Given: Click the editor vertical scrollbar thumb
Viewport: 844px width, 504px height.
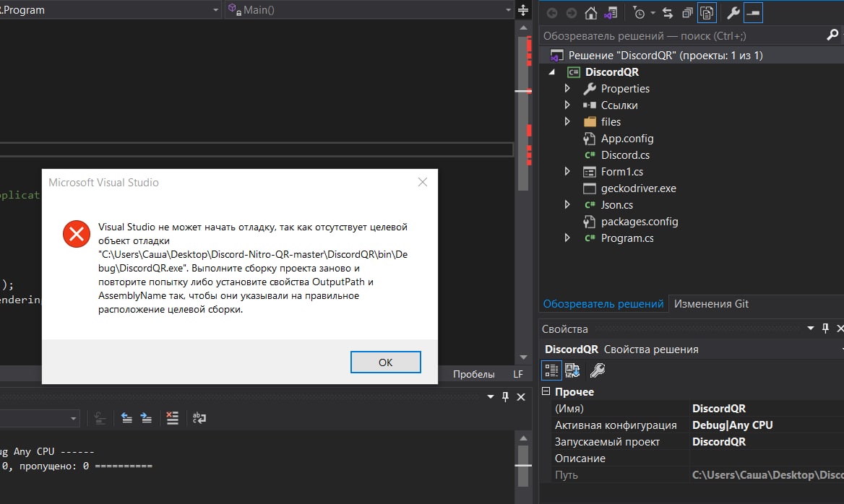Looking at the screenshot, I should 522,113.
